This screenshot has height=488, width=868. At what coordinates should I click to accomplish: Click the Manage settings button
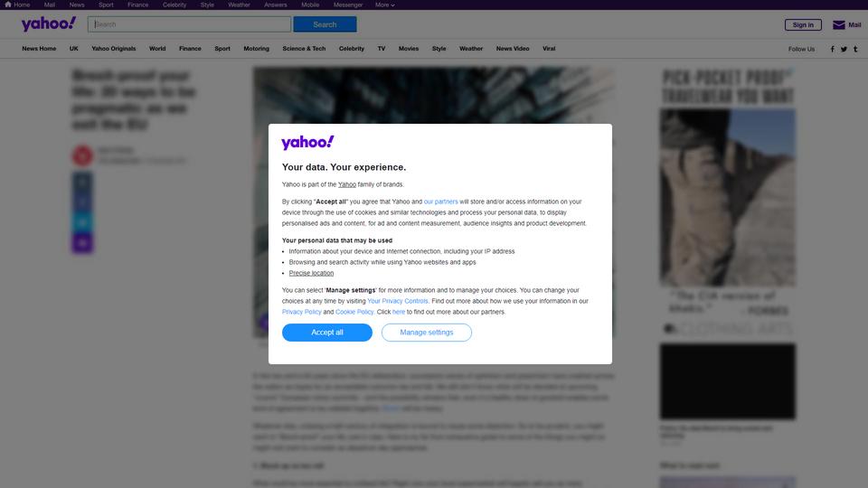(426, 333)
